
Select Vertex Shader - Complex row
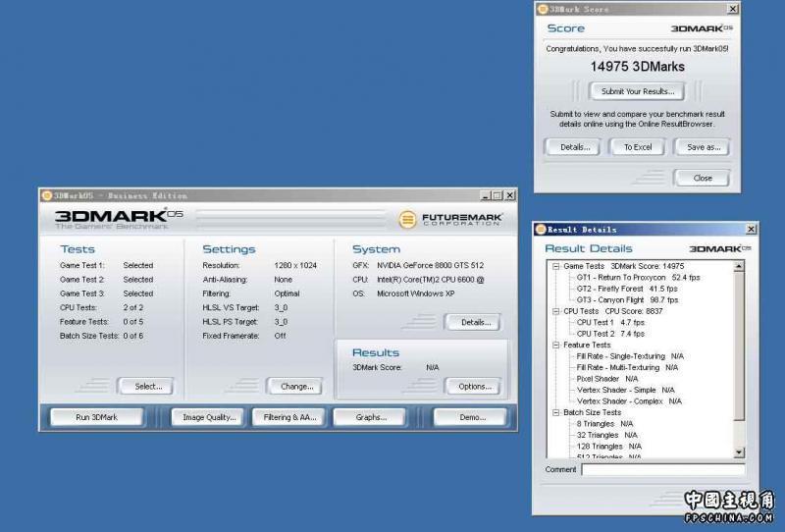pyautogui.click(x=629, y=401)
